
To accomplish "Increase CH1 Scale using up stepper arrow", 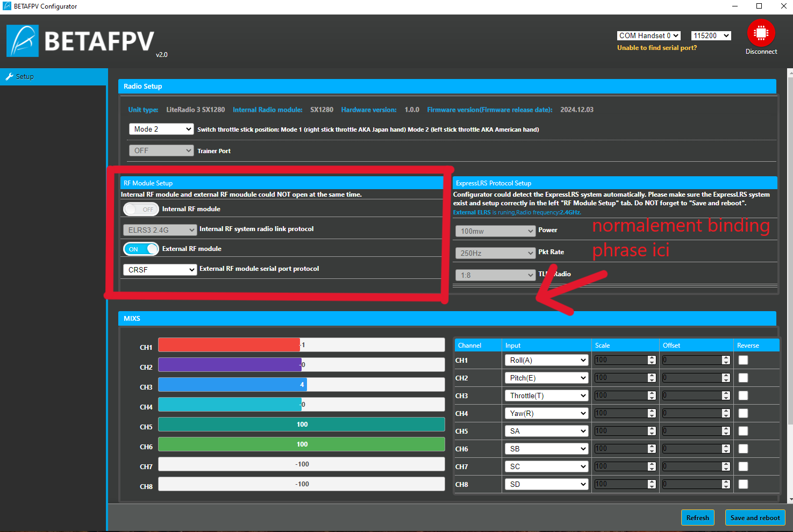I will pyautogui.click(x=652, y=357).
